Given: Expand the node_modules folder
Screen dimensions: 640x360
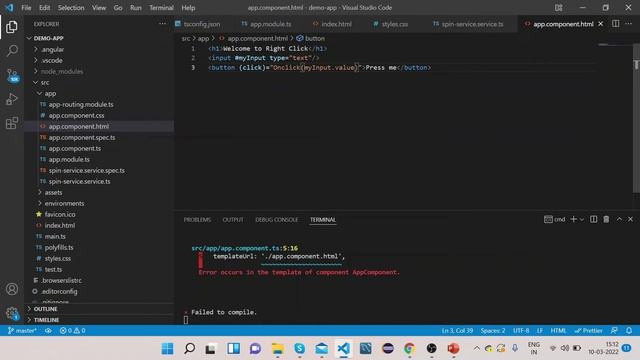Looking at the screenshot, I should tap(36, 71).
